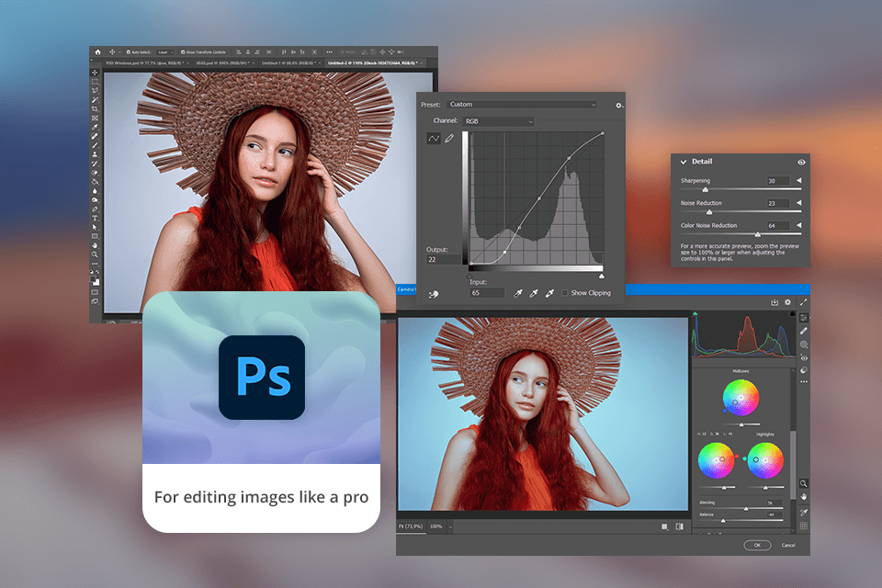Pick the gray point eyedropper in Curves
This screenshot has height=588, width=882.
click(x=534, y=292)
